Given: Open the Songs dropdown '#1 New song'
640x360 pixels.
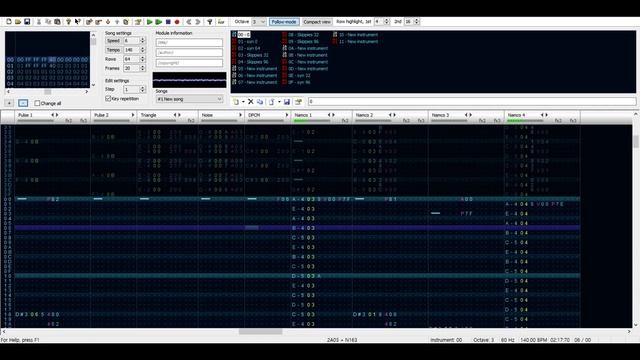Looking at the screenshot, I should [189, 99].
